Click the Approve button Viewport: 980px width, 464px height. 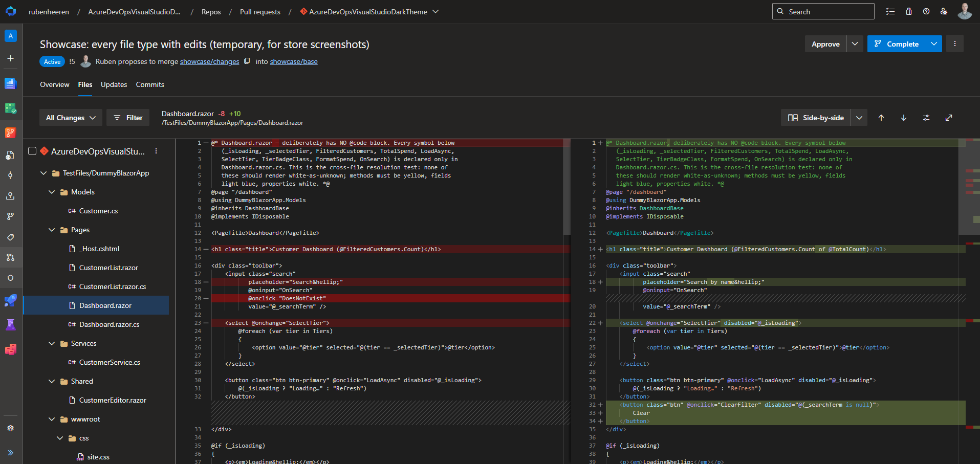coord(825,44)
